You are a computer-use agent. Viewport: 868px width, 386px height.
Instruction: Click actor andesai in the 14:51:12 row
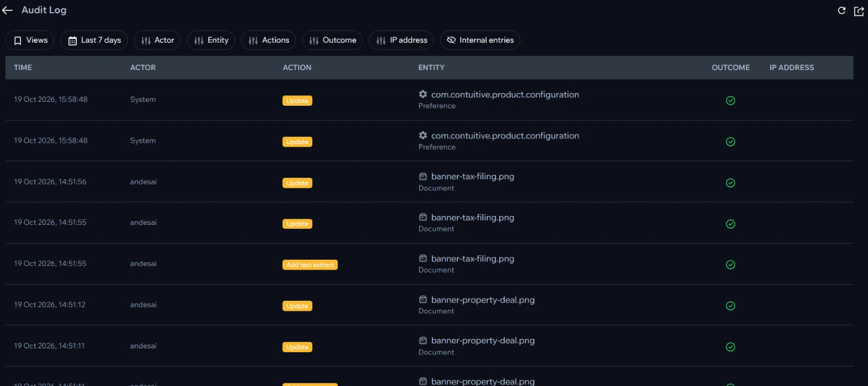tap(143, 305)
